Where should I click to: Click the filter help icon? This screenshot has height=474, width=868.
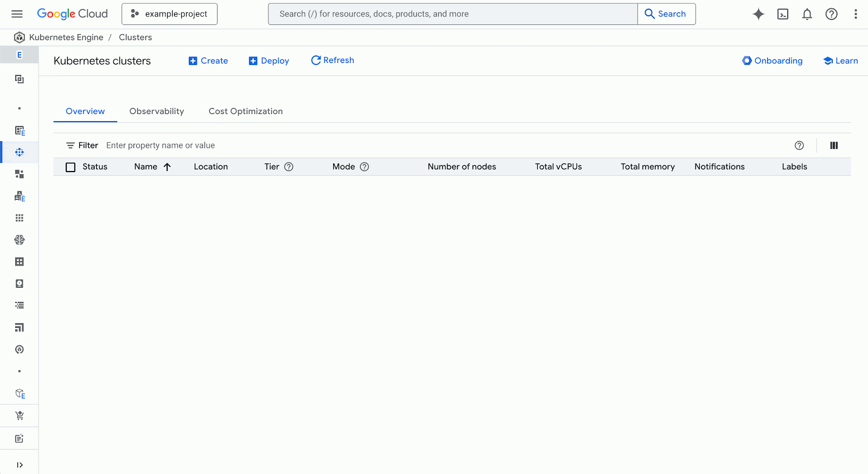click(799, 146)
